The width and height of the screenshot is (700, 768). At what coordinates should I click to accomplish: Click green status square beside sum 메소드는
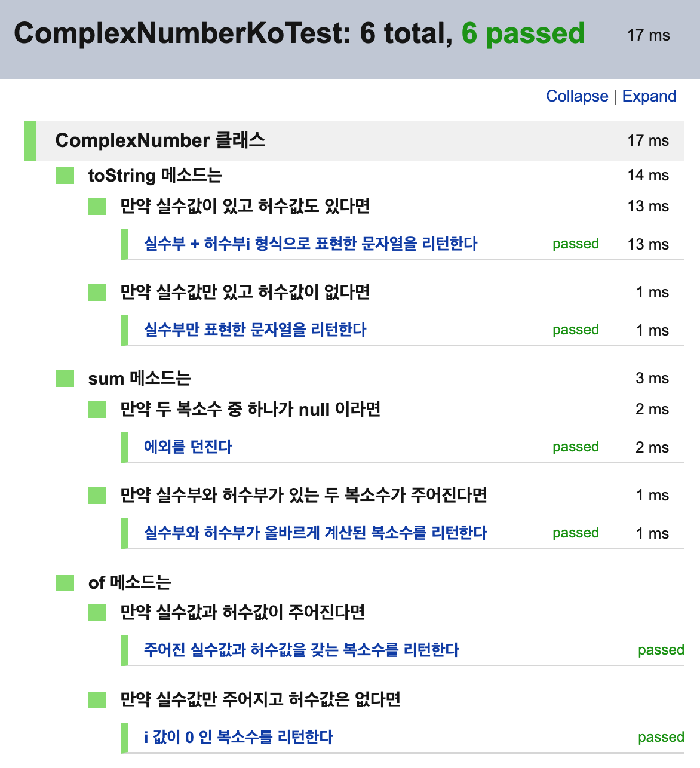pos(65,379)
